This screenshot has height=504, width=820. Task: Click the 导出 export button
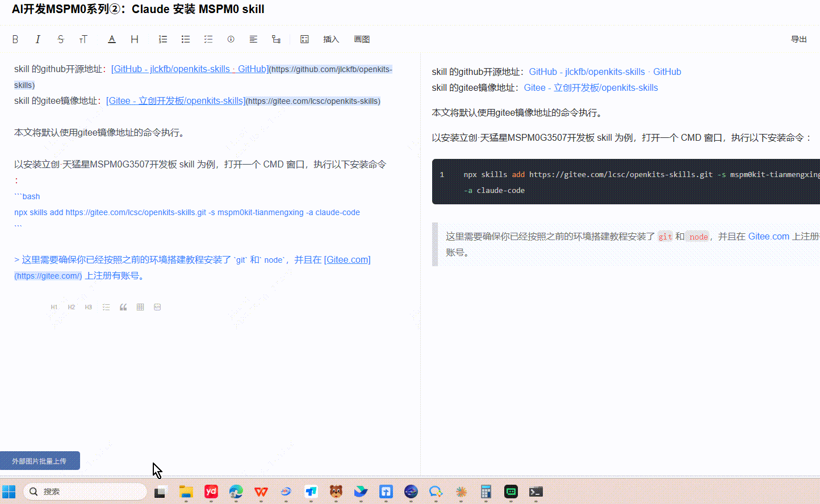click(799, 39)
